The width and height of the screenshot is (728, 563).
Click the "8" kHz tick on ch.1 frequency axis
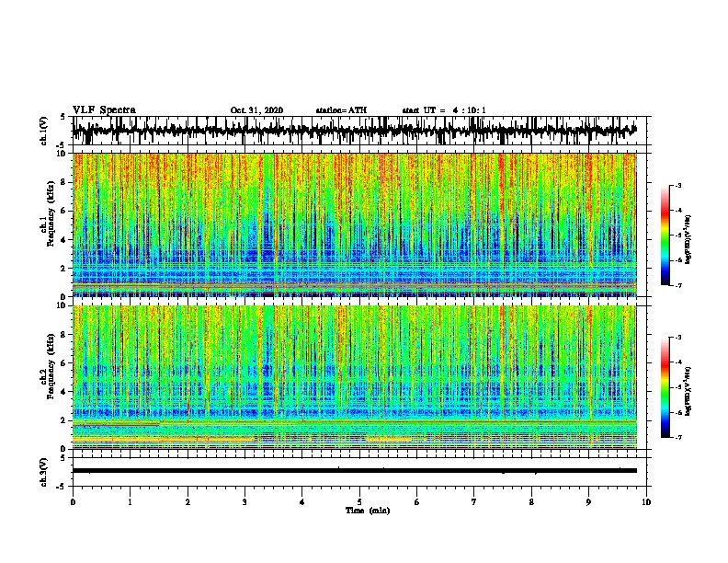tap(63, 182)
